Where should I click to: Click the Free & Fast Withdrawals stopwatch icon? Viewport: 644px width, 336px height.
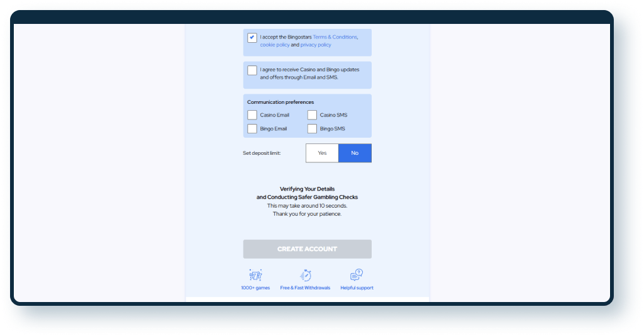pyautogui.click(x=305, y=275)
